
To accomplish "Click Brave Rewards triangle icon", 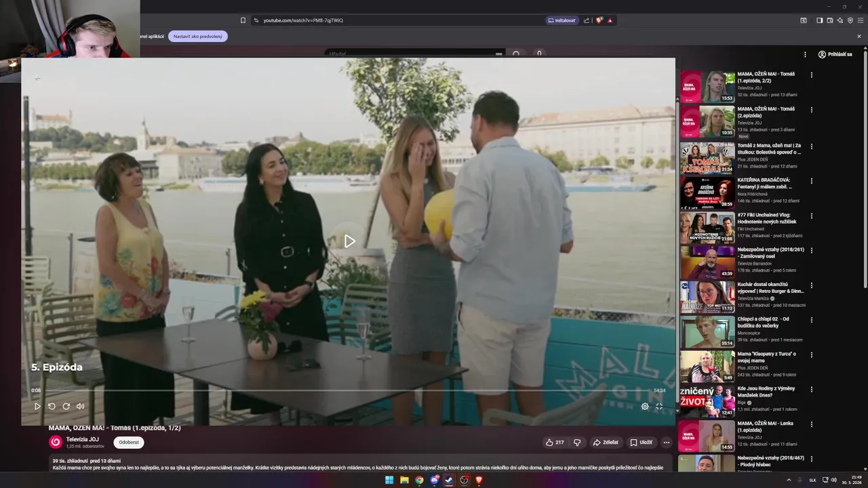I will coord(610,20).
